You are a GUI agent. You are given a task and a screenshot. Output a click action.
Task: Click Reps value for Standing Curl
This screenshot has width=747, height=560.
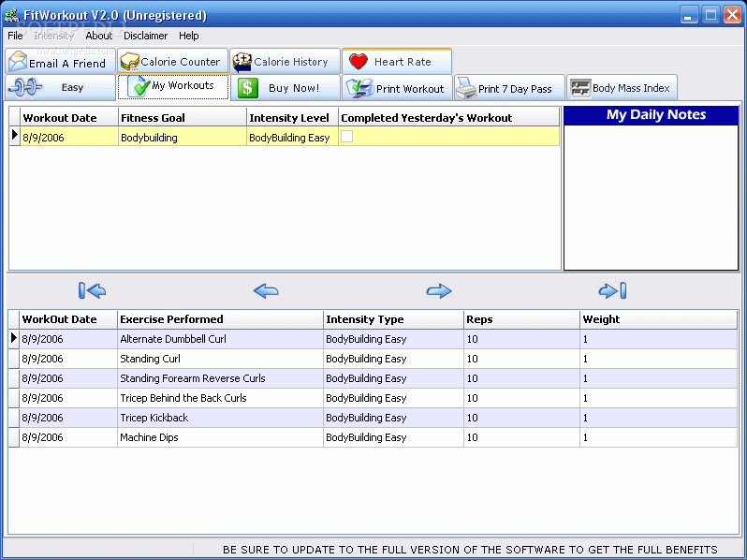click(521, 359)
